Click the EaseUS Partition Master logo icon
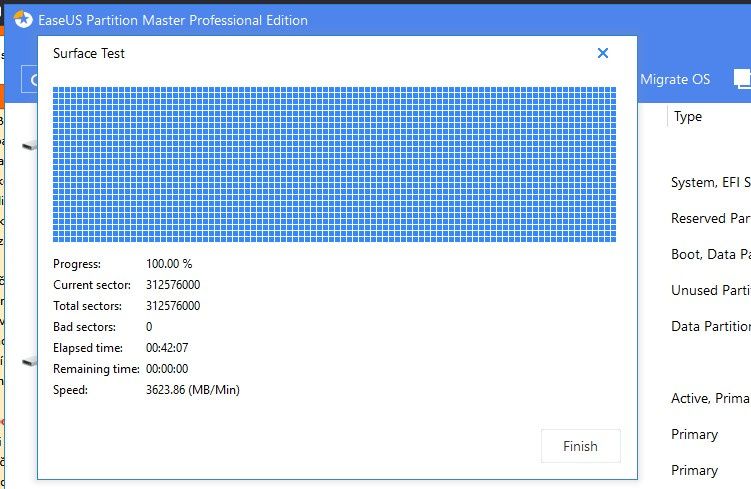The image size is (751, 489). click(x=23, y=20)
